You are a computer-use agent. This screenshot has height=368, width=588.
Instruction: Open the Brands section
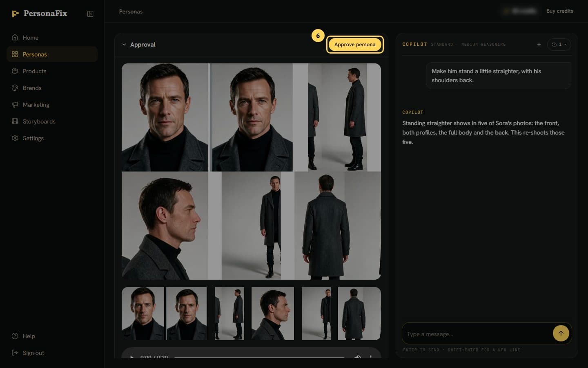(x=52, y=88)
